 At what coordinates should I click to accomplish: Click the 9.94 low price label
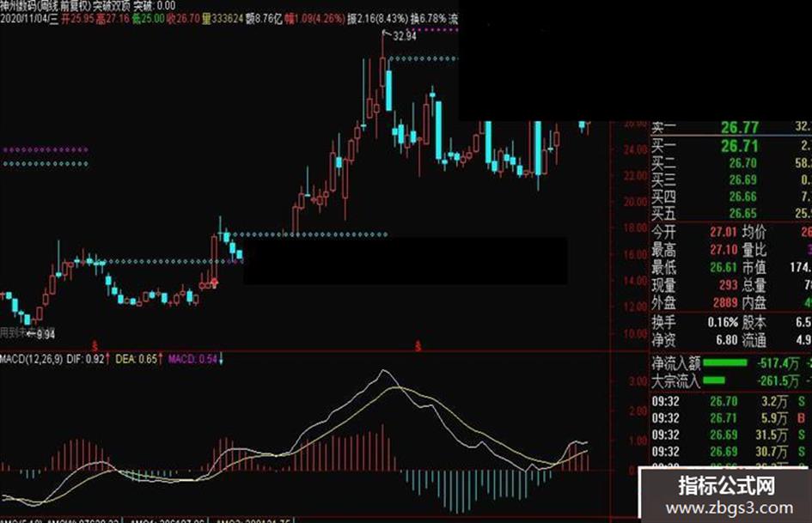click(46, 335)
